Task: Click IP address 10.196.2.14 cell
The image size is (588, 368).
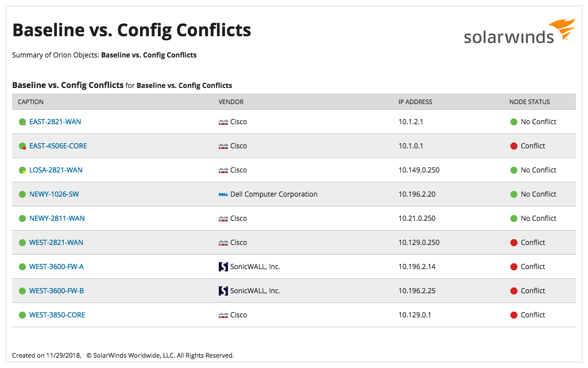Action: 417,267
